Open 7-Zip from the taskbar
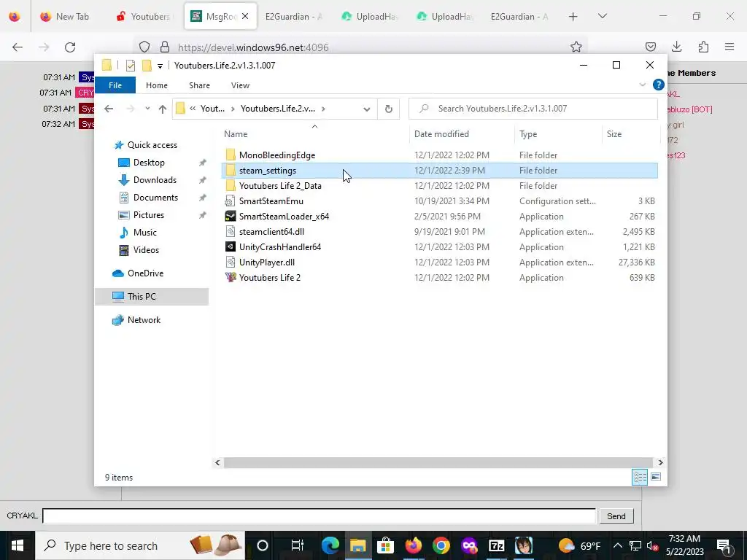Screen dimensions: 747x560 click(x=496, y=545)
